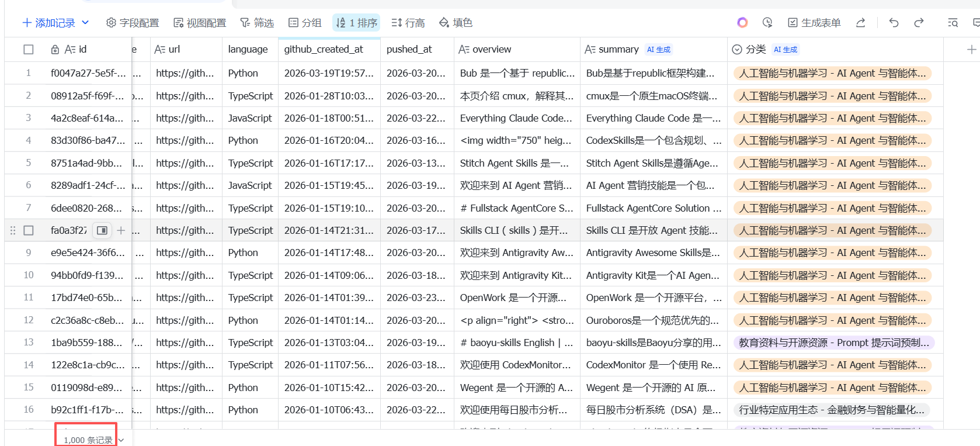This screenshot has width=980, height=446.
Task: Select the overview cell 'Stitch Agent Skills 是一...'
Action: click(517, 163)
